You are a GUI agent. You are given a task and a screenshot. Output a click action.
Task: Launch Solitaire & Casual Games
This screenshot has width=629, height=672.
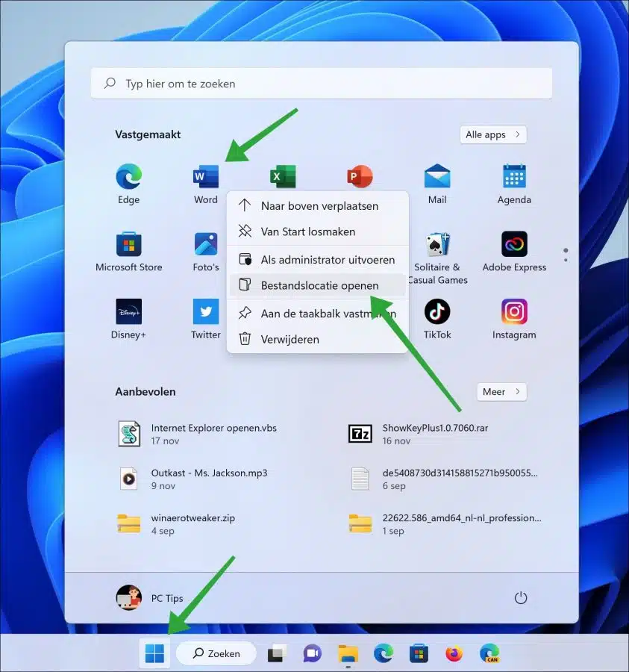(437, 258)
